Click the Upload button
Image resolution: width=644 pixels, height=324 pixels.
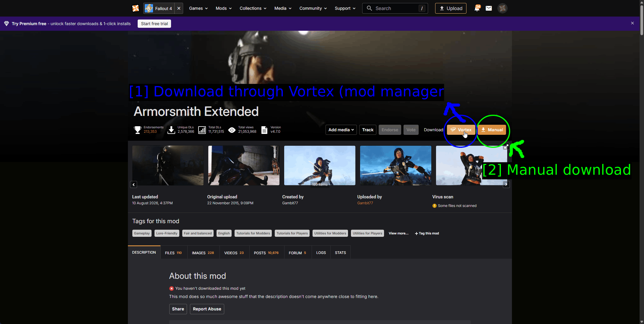point(451,8)
